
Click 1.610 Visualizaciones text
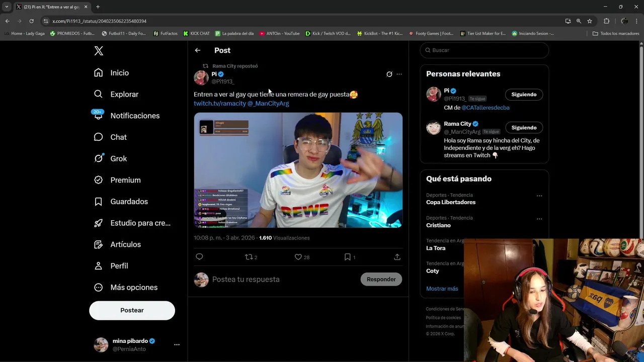[x=284, y=238]
